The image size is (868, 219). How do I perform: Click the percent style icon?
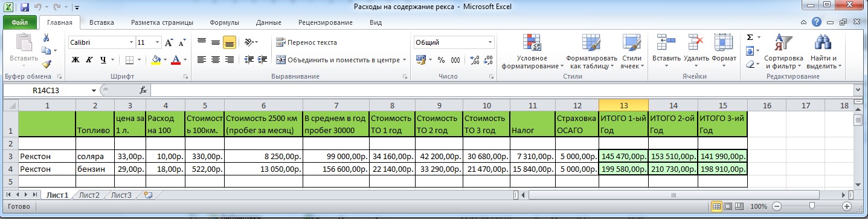click(441, 60)
